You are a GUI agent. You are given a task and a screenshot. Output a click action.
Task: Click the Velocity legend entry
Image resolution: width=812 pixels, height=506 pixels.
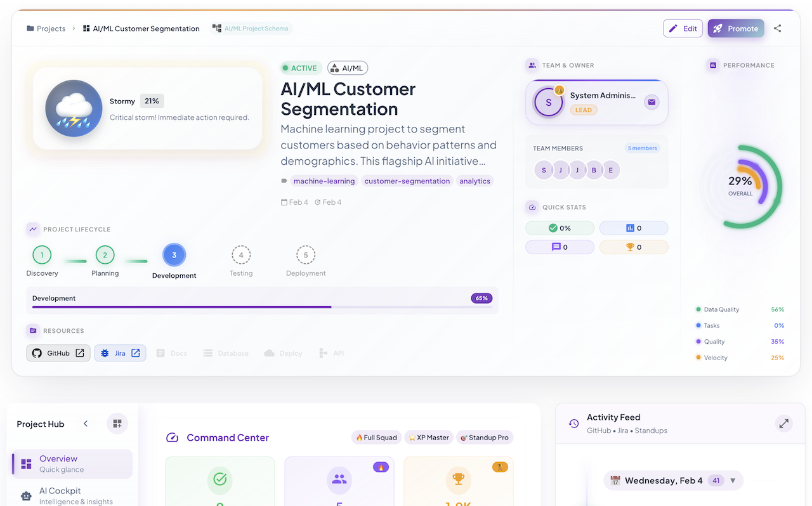coord(740,358)
